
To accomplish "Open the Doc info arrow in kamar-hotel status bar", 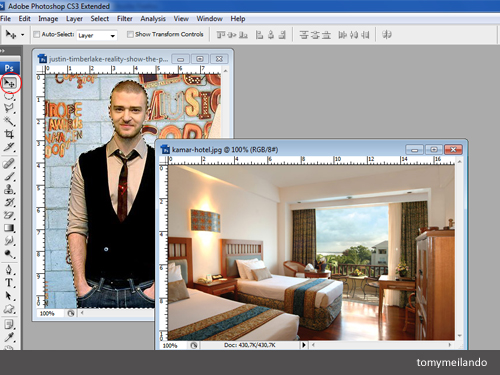I will [304, 345].
